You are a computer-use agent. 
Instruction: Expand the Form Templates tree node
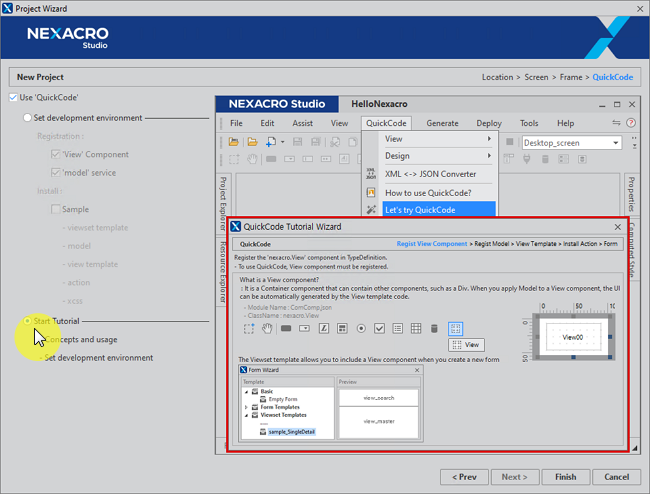(x=246, y=407)
